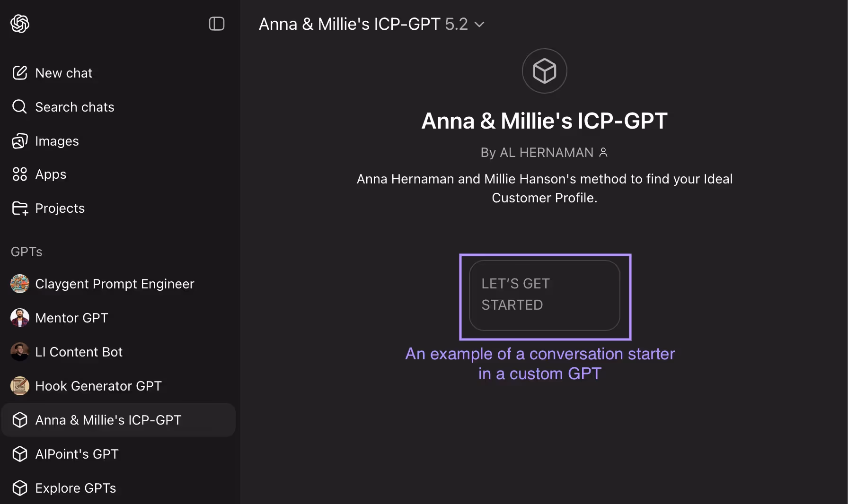Toggle the sidebar collapse icon
The image size is (848, 504).
point(217,24)
